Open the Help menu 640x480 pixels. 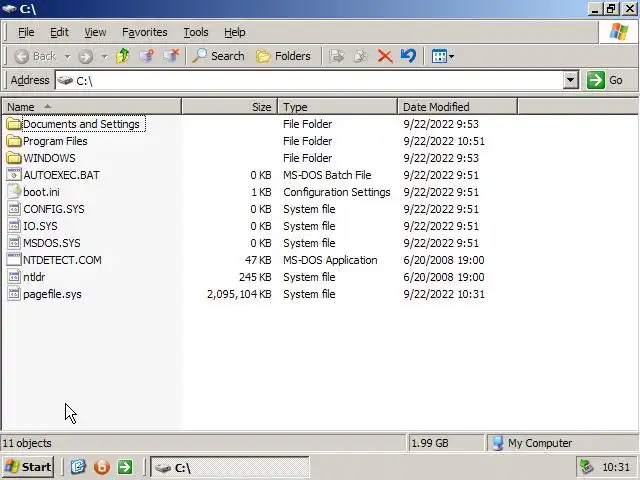(x=235, y=32)
